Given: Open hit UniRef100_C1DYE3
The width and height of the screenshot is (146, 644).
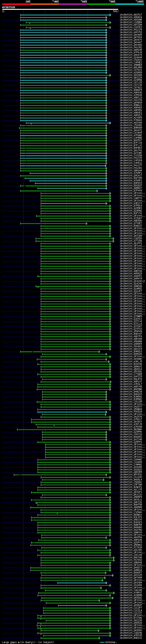Looking at the screenshot, I should (131, 27).
